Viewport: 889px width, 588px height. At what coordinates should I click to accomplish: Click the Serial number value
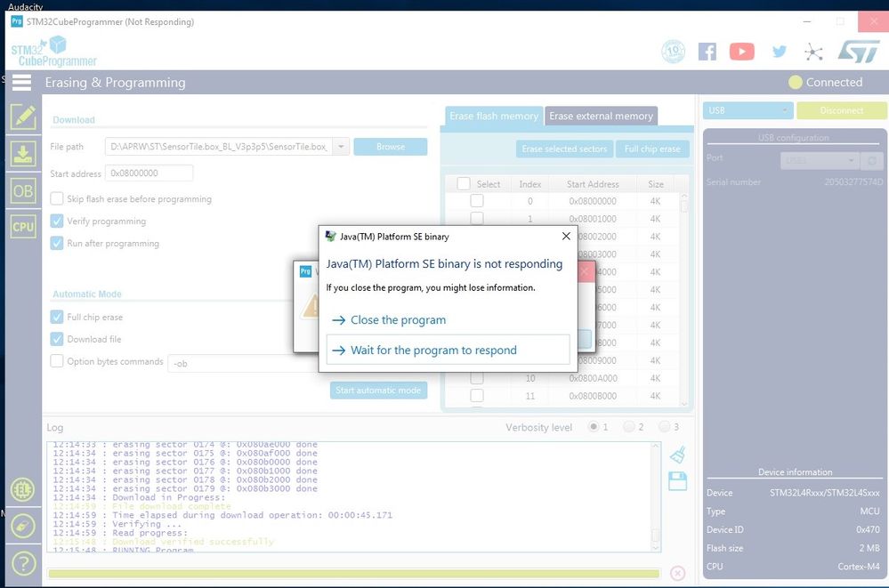pyautogui.click(x=853, y=182)
